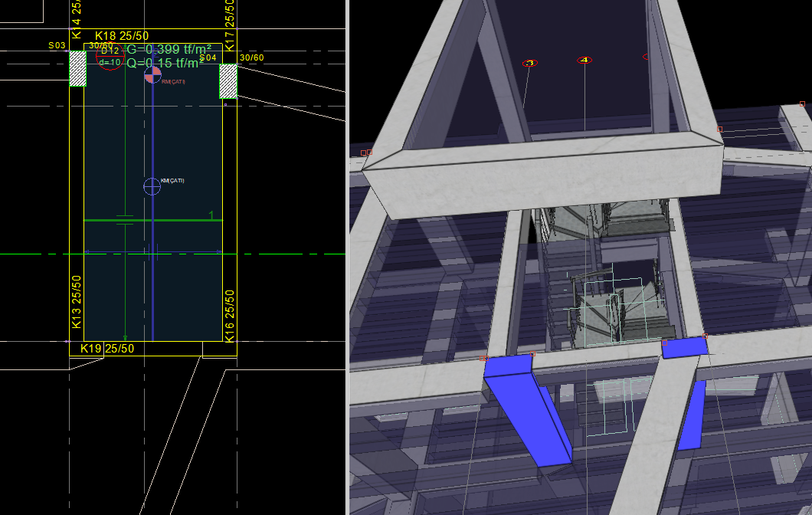Viewport: 812px width, 515px height.
Task: Select the hatched S03 column
Action: point(77,68)
